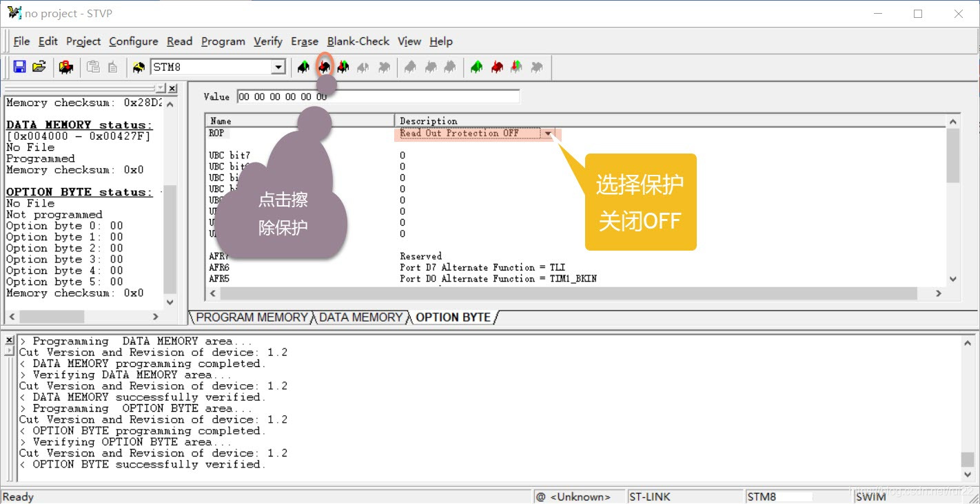
Task: Open the Erase menu
Action: [x=305, y=41]
